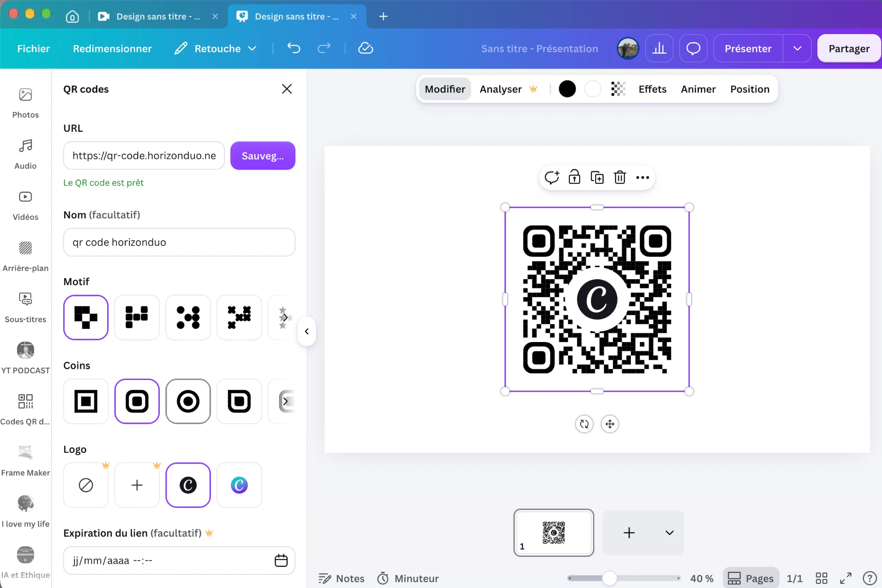Undo the last action

tap(294, 48)
